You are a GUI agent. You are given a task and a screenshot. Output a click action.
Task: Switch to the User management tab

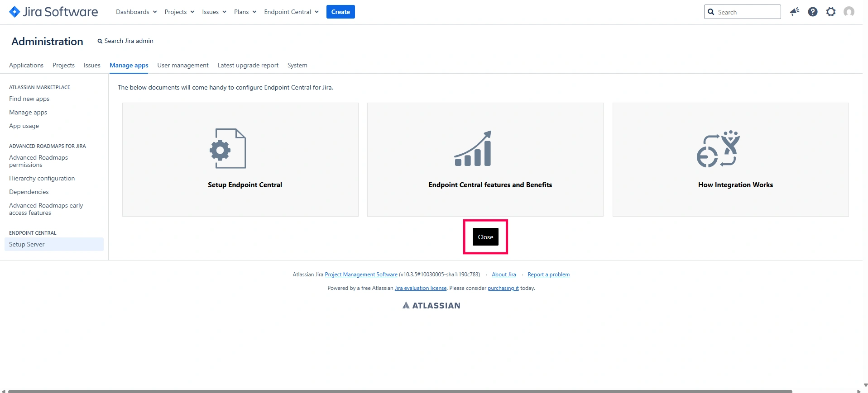point(183,65)
